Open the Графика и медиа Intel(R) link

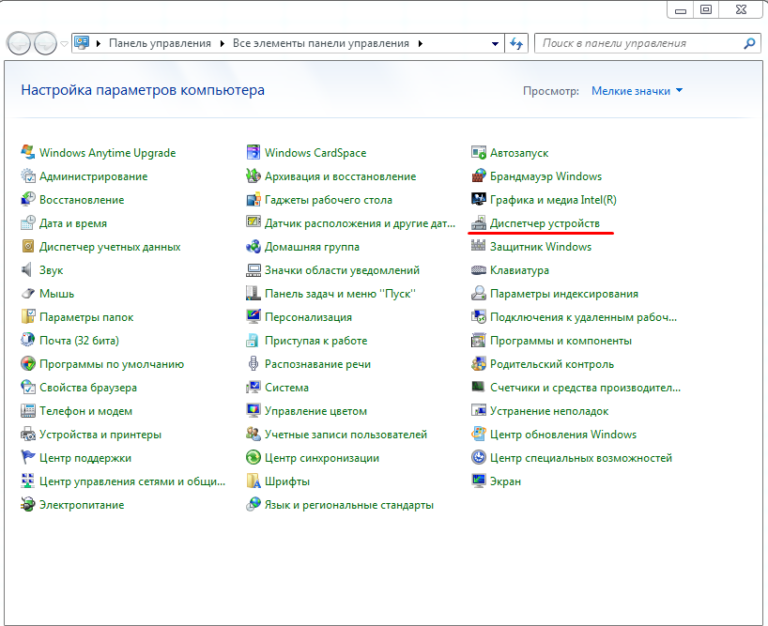[x=553, y=200]
